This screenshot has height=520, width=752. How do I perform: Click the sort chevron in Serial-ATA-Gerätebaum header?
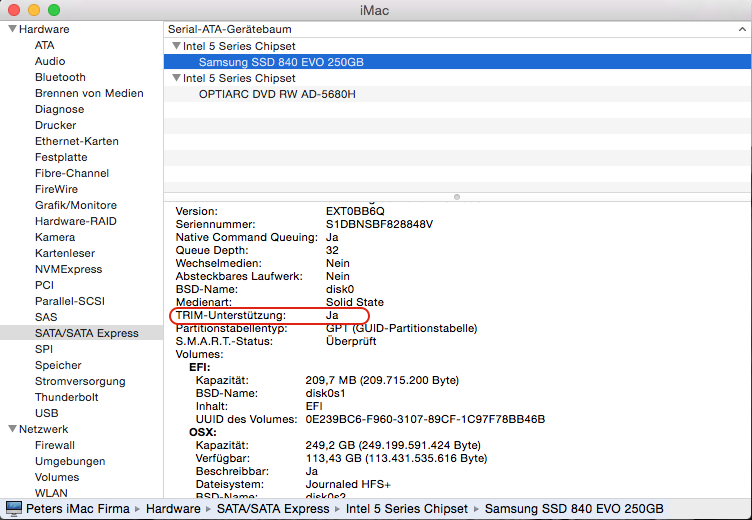pyautogui.click(x=742, y=29)
